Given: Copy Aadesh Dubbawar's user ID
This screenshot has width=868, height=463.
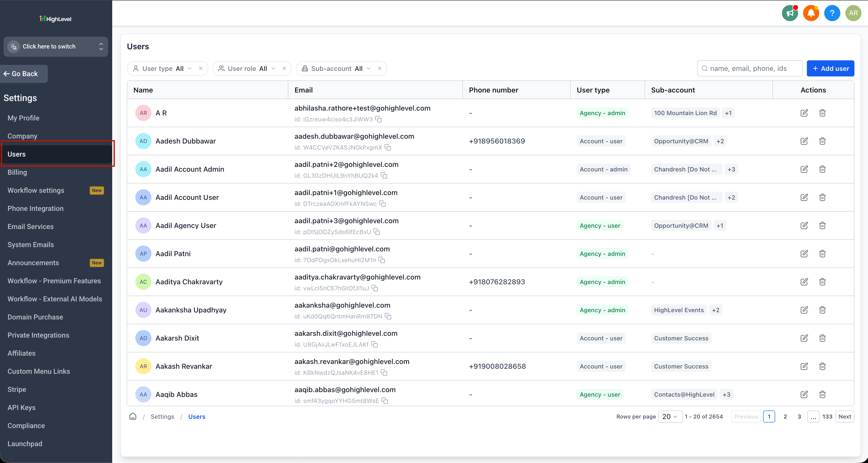Looking at the screenshot, I should 388,148.
